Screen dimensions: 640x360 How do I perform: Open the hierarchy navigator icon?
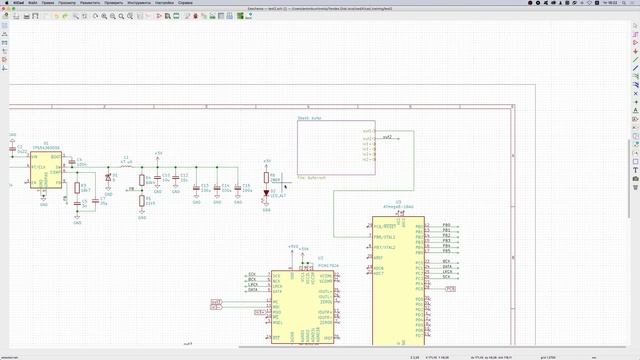[x=140, y=16]
